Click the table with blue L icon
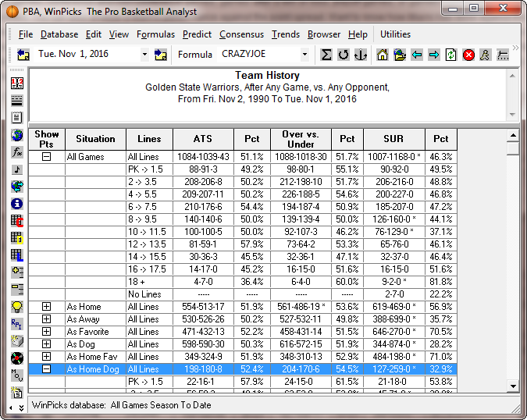Screen dimensions: 527x420 point(17,255)
